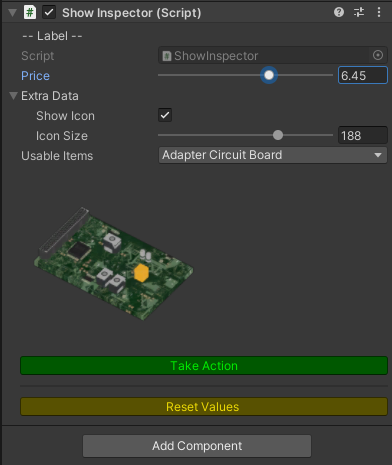
Task: Click the Icon Size slider handle
Action: 278,135
